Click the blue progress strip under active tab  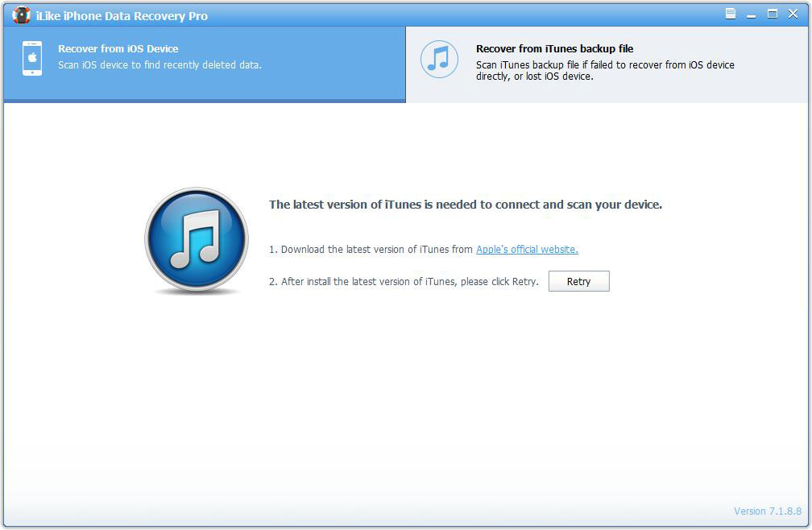[x=204, y=100]
